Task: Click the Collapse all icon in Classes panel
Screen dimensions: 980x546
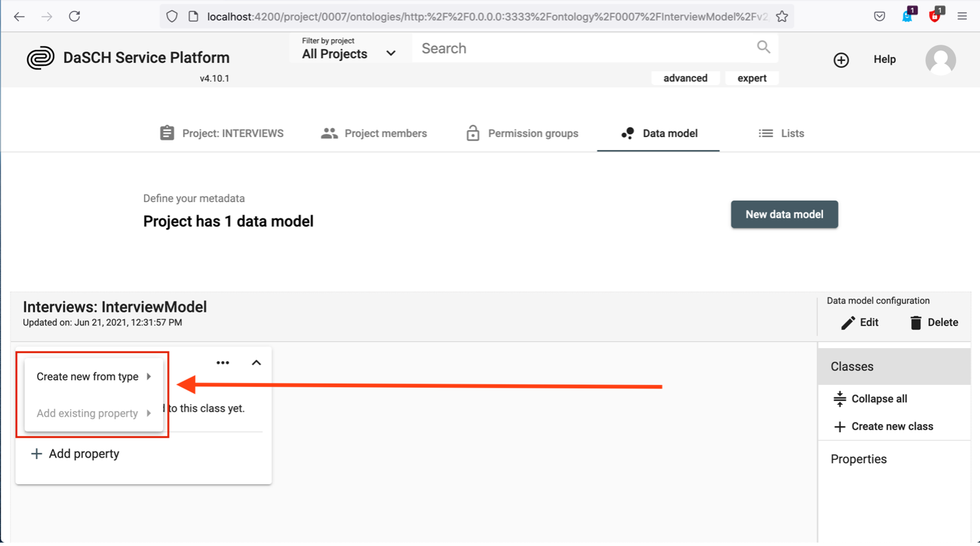Action: click(x=840, y=398)
